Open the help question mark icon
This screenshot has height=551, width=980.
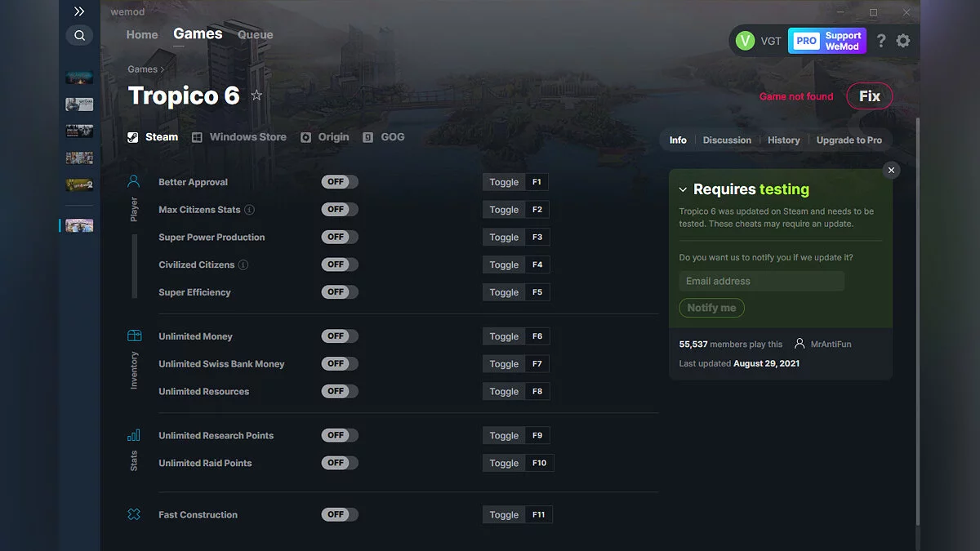pyautogui.click(x=881, y=41)
